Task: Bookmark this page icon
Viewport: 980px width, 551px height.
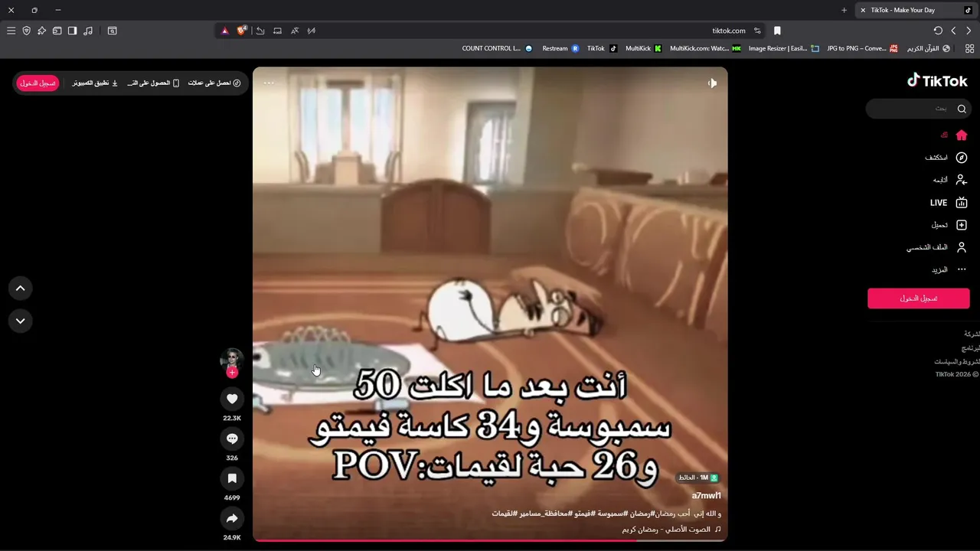Action: 777,31
